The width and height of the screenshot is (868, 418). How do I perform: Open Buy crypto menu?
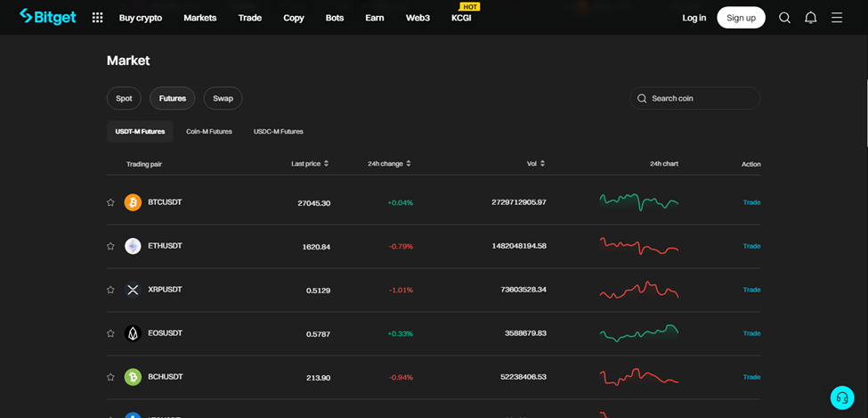coord(141,18)
